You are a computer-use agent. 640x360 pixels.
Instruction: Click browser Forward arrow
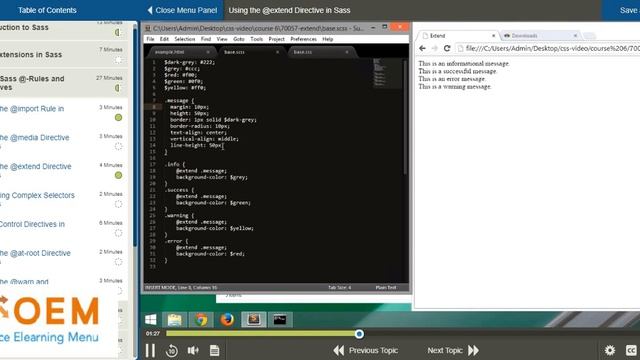click(435, 48)
